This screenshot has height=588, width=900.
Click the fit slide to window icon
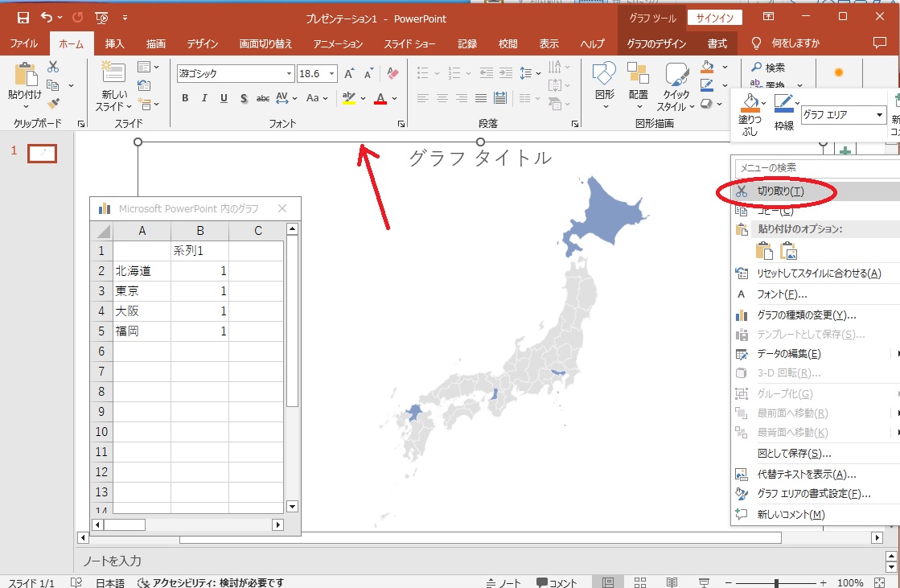(x=880, y=582)
